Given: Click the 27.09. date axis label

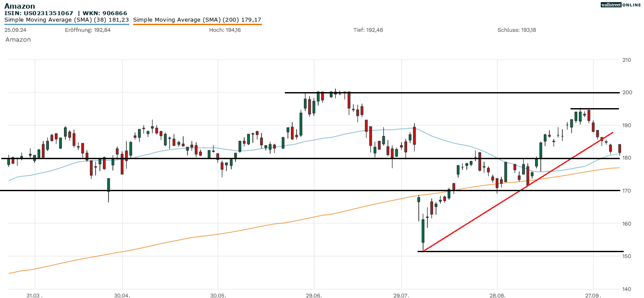Looking at the screenshot, I should [593, 295].
